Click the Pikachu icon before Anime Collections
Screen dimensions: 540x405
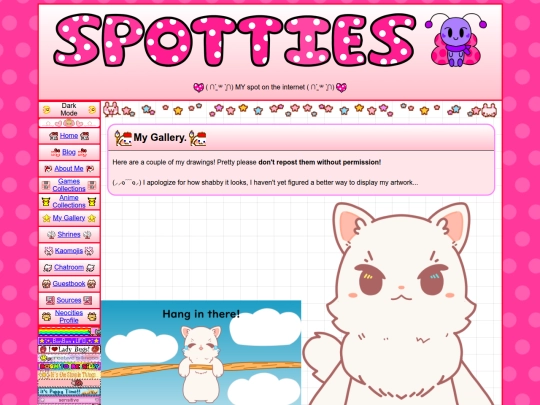coord(46,202)
